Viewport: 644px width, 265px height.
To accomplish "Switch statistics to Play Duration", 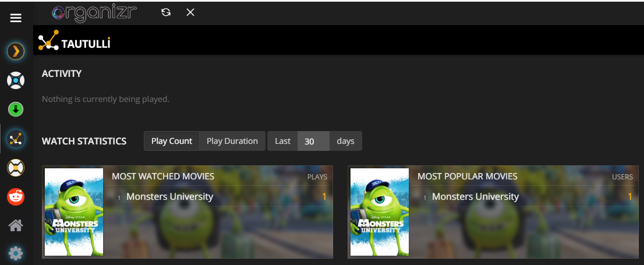I will click(x=232, y=141).
